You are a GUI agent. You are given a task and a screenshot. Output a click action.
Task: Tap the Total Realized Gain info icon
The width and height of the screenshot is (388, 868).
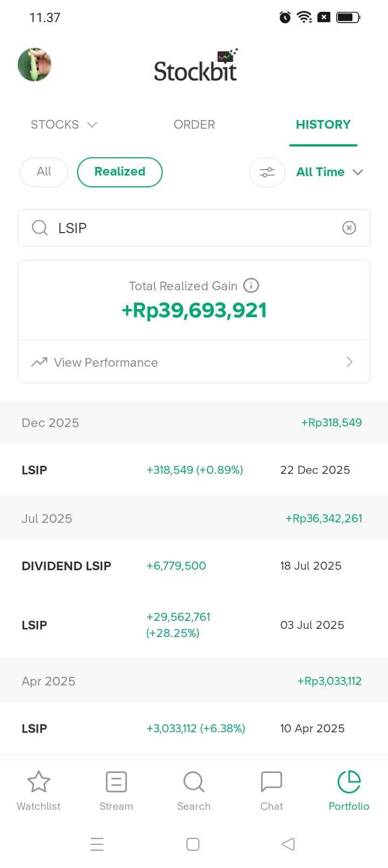[x=251, y=285]
